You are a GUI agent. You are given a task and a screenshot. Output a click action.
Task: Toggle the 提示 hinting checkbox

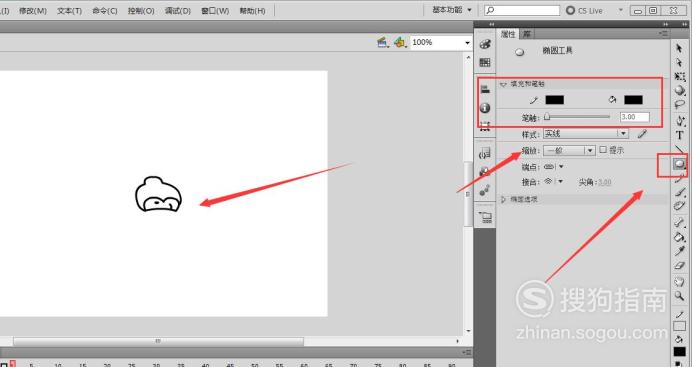tap(603, 150)
